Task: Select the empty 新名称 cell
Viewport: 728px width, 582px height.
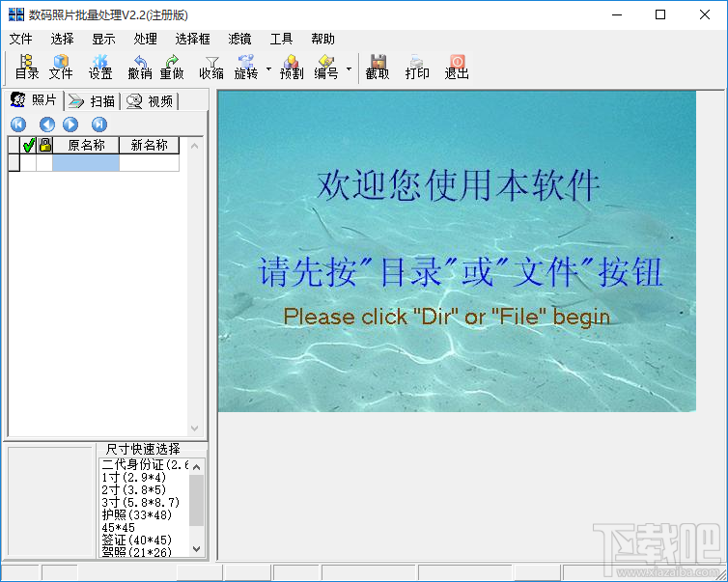Action: pos(149,163)
